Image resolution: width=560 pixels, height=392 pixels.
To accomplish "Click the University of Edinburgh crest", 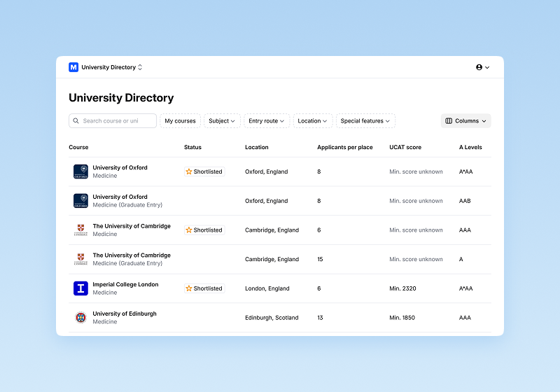I will pyautogui.click(x=80, y=317).
